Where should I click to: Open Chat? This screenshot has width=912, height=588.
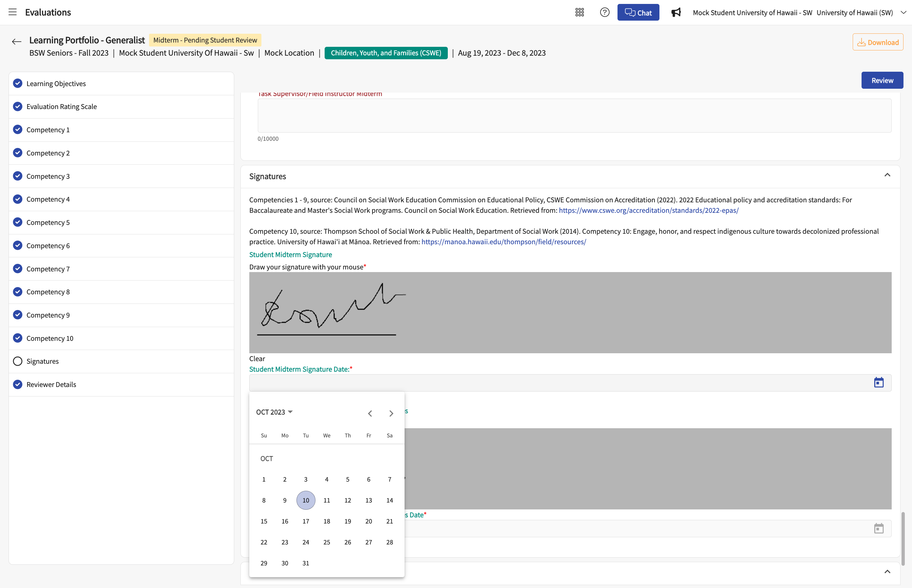pos(638,12)
